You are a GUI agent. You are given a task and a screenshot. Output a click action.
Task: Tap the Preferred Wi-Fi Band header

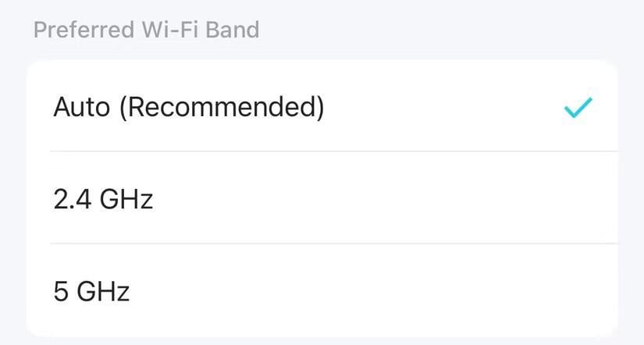coord(146,30)
